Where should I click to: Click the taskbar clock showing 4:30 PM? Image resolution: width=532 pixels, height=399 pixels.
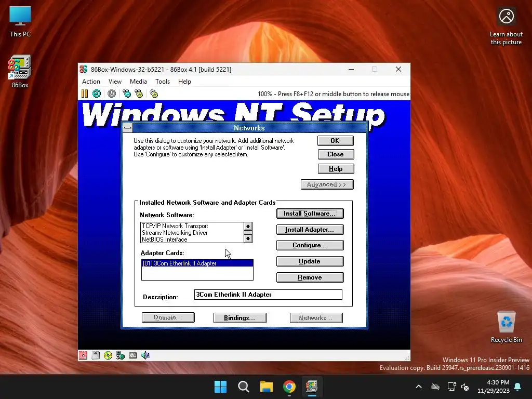tap(494, 387)
